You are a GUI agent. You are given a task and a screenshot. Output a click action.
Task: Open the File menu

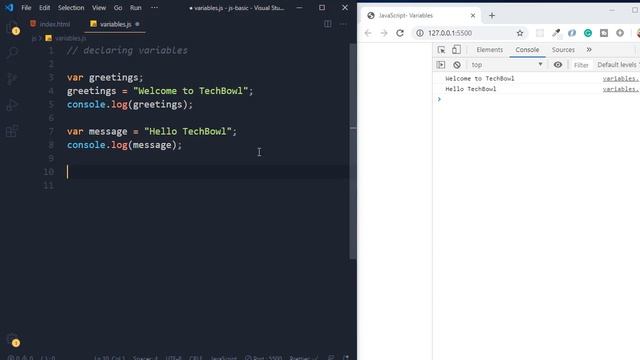click(x=26, y=7)
